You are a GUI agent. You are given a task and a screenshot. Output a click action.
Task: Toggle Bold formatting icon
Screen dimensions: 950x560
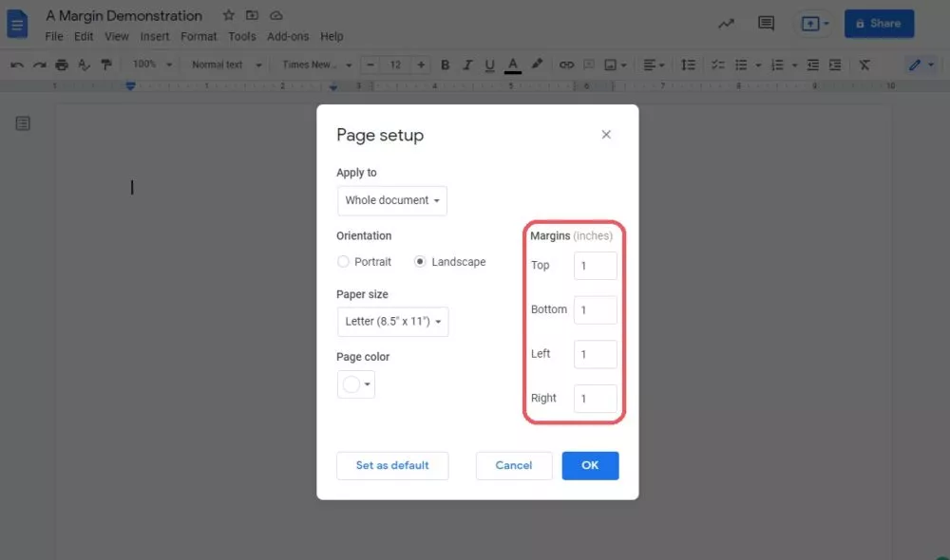tap(445, 65)
